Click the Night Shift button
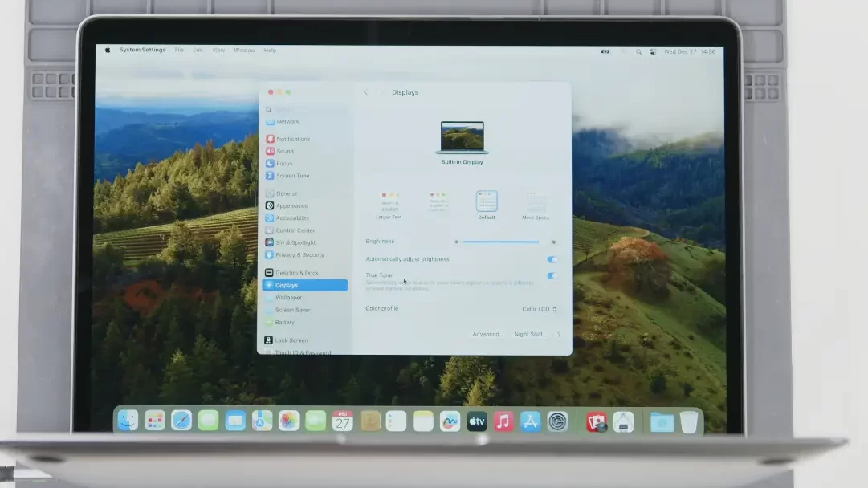The width and height of the screenshot is (868, 488). [529, 334]
